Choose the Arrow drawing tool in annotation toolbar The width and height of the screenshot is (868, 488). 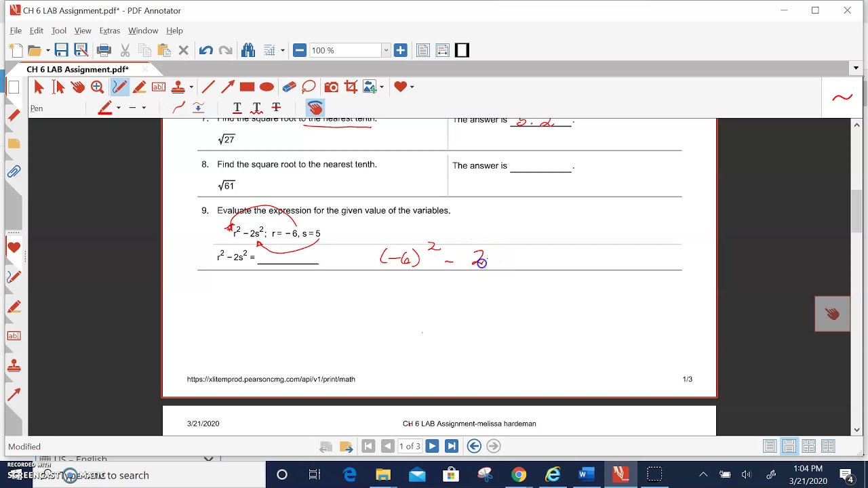(x=228, y=87)
